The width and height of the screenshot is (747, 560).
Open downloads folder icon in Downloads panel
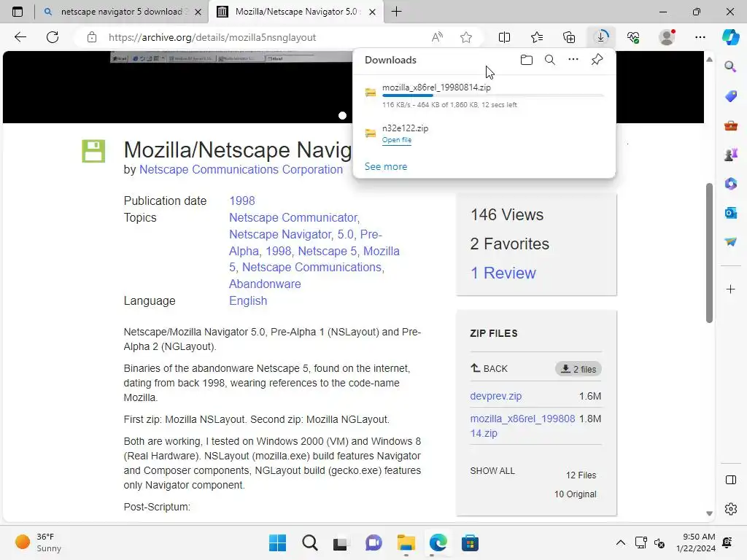coord(527,60)
